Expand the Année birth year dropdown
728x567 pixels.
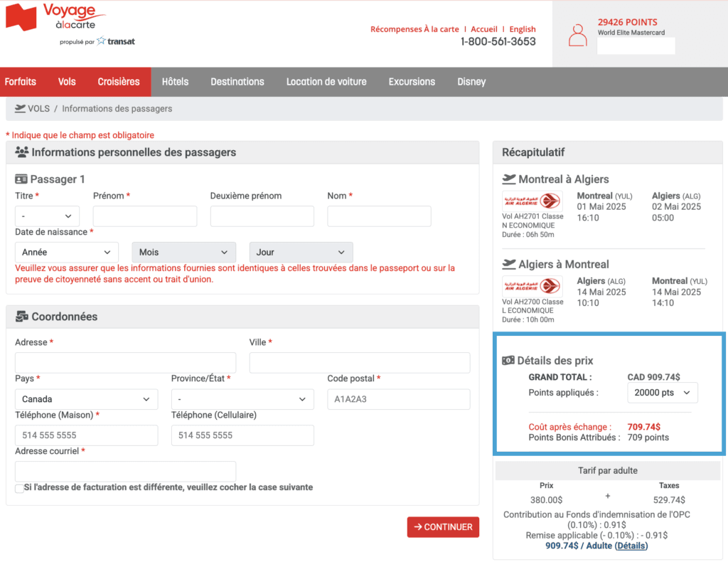point(67,253)
